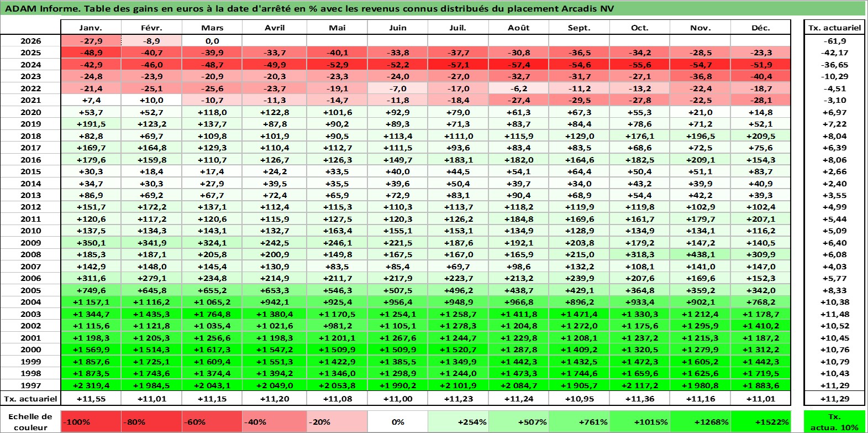Click the Echelle de couleur legend label
This screenshot has height=433, width=868.
30,421
